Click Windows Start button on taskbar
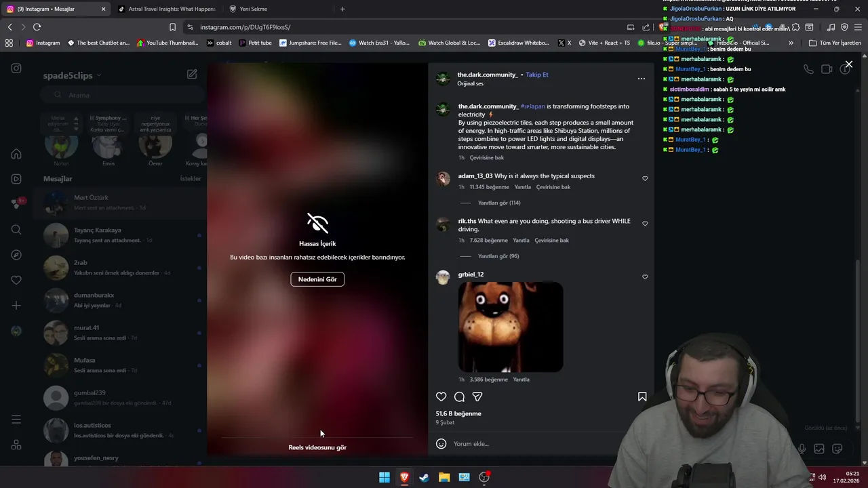Viewport: 868px width, 488px height. [384, 477]
